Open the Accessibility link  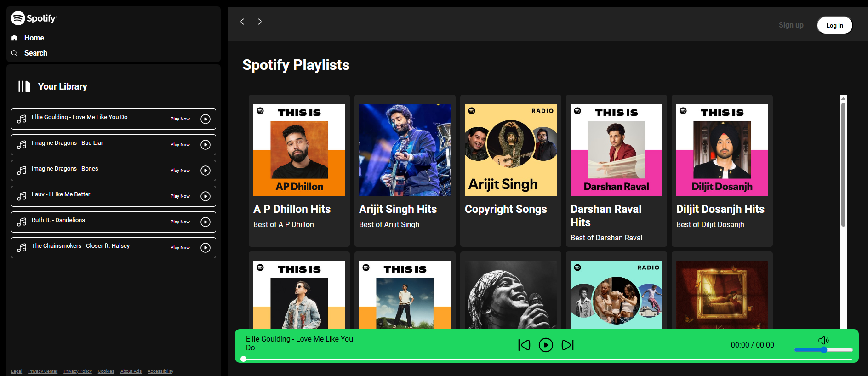pos(160,371)
